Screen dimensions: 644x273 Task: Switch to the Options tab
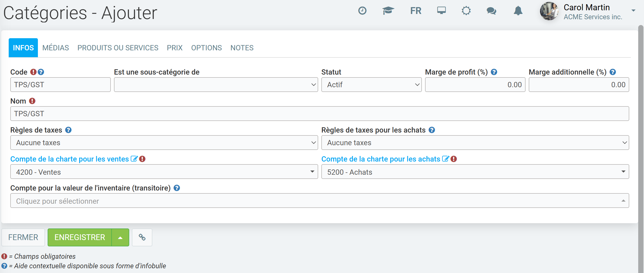(x=206, y=48)
